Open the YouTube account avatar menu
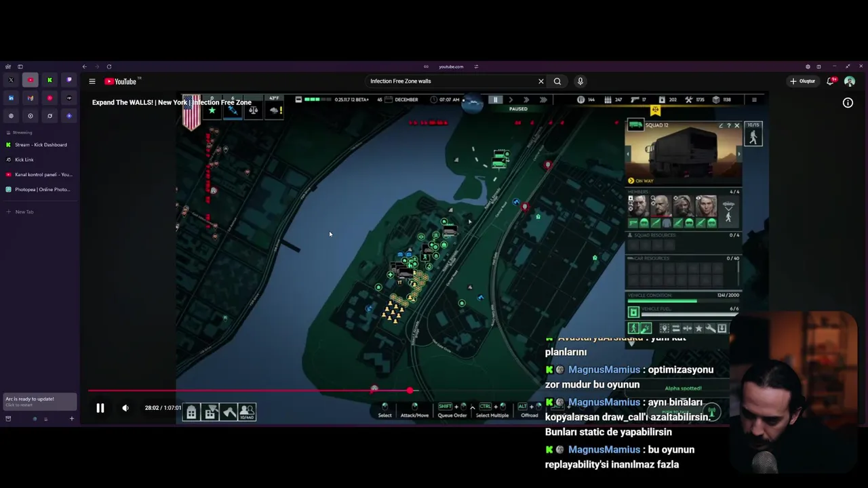This screenshot has width=868, height=488. [850, 81]
